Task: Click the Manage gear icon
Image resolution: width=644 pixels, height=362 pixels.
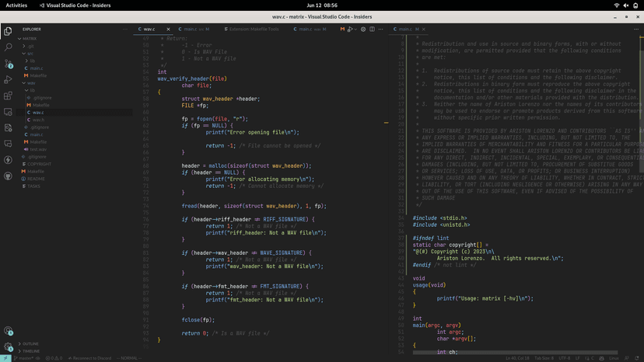Action: 8,346
